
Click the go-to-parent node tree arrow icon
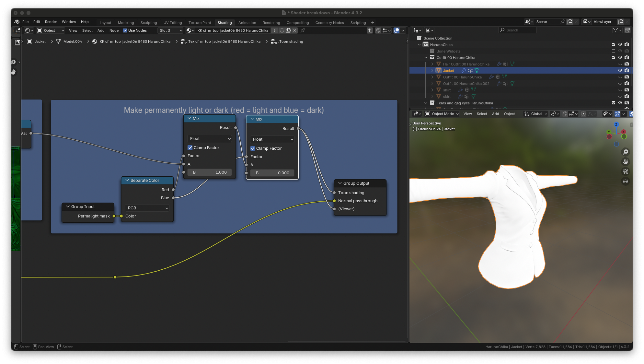pos(370,30)
